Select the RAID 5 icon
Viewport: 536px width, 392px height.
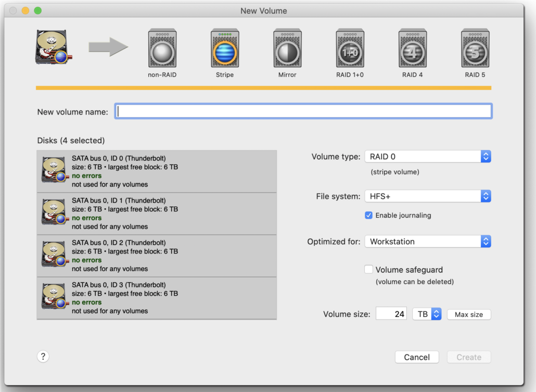click(x=475, y=49)
